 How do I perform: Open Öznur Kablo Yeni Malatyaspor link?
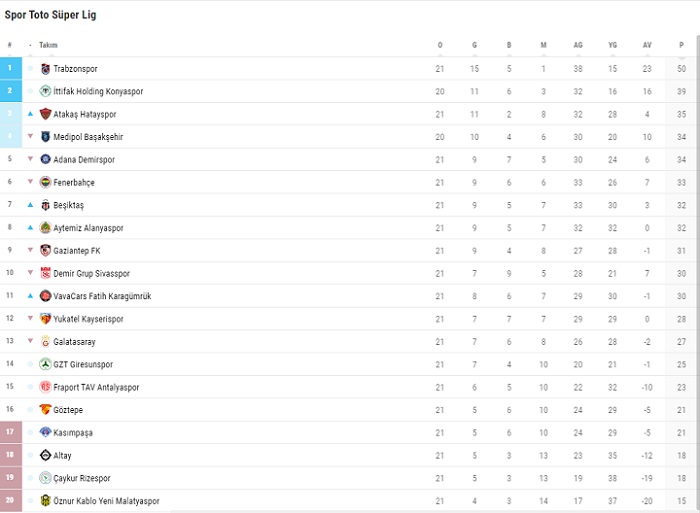point(106,501)
